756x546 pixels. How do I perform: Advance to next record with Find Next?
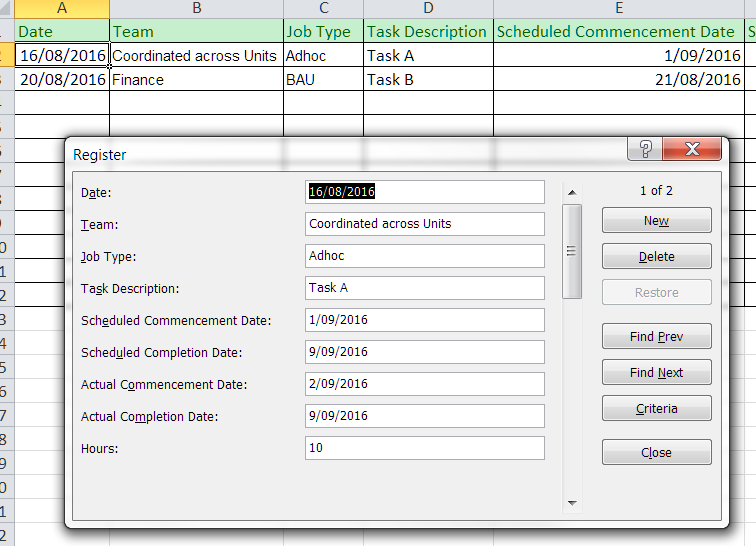pyautogui.click(x=656, y=373)
